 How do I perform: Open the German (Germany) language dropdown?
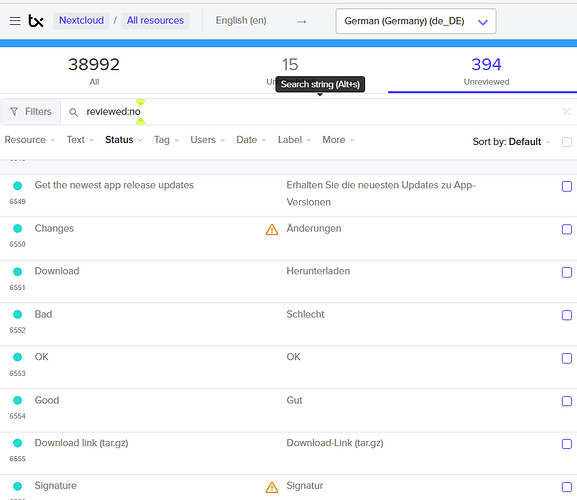coord(415,21)
